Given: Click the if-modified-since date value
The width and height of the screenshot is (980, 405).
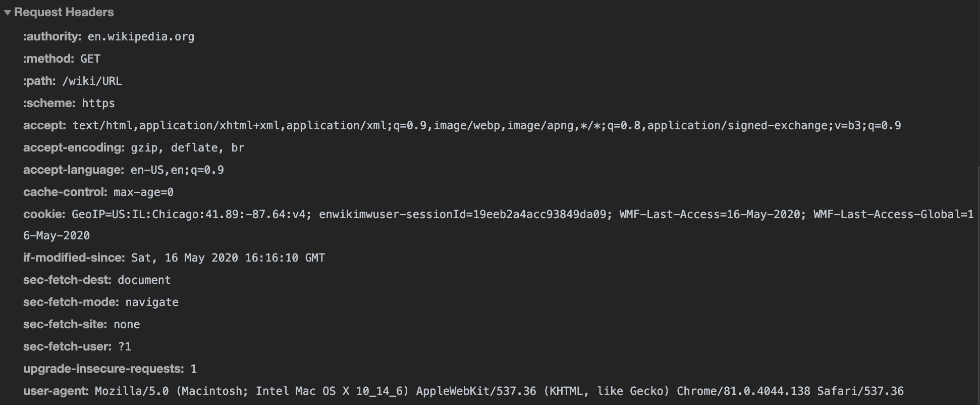Looking at the screenshot, I should coord(228,258).
